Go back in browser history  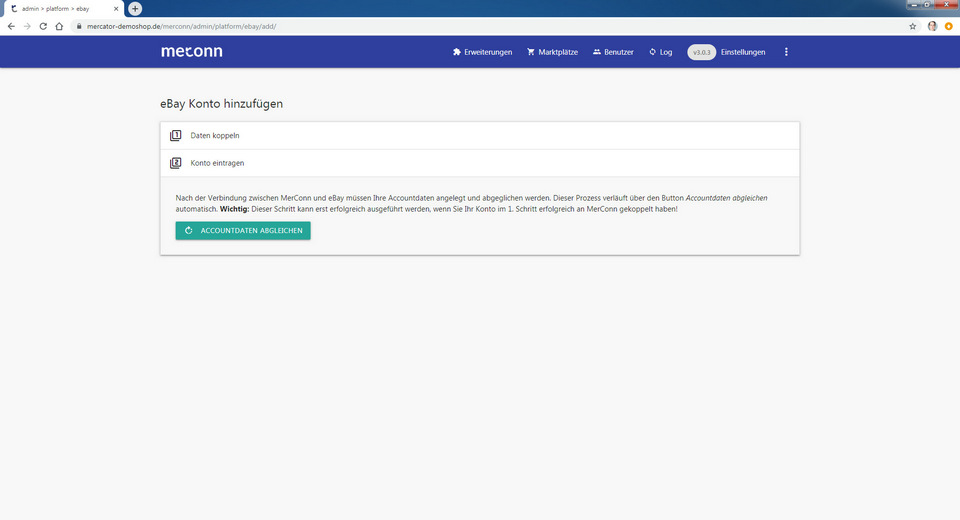(11, 26)
